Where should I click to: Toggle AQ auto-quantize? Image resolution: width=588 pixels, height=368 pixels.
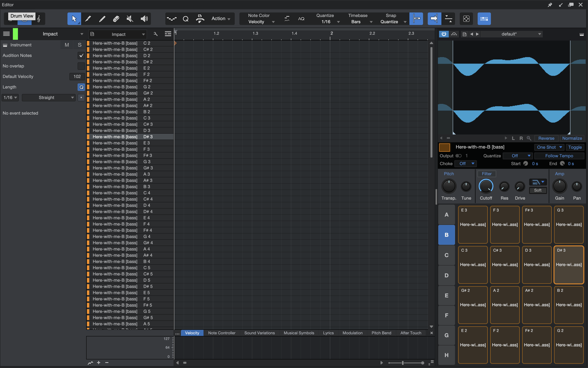tap(301, 19)
